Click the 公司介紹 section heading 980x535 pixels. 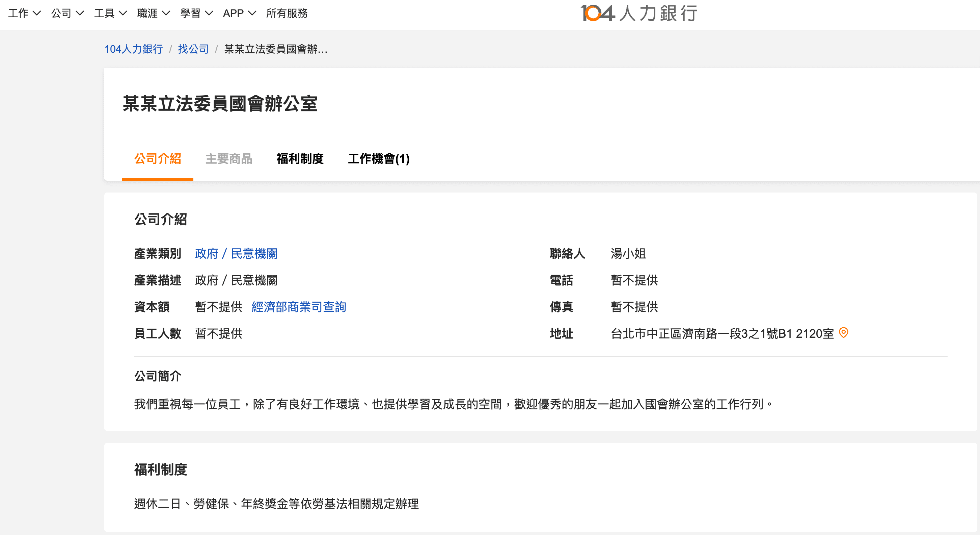(x=161, y=219)
